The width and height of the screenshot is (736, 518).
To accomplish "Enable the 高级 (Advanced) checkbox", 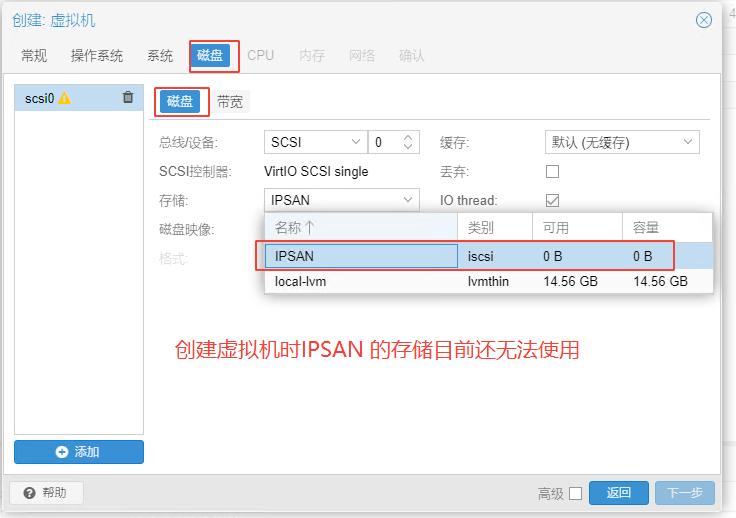I will coord(575,493).
